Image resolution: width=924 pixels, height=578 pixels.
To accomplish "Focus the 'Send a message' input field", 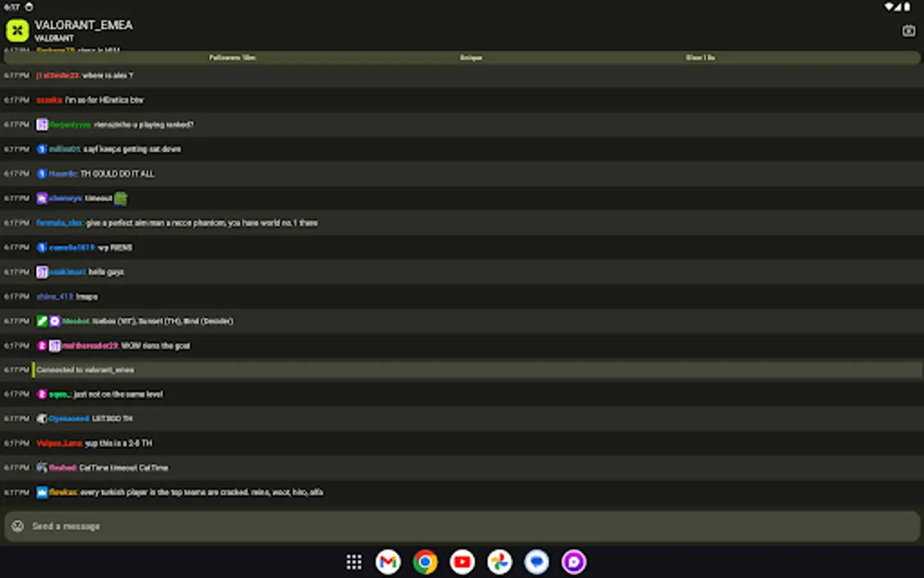I will click(x=462, y=526).
